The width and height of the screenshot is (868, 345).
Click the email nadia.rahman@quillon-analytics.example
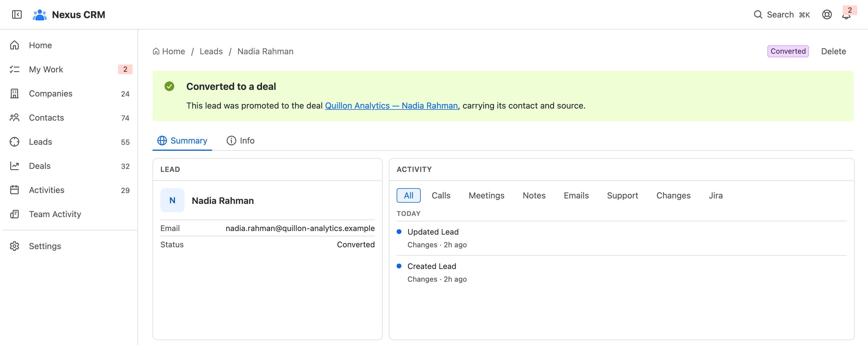tap(300, 228)
